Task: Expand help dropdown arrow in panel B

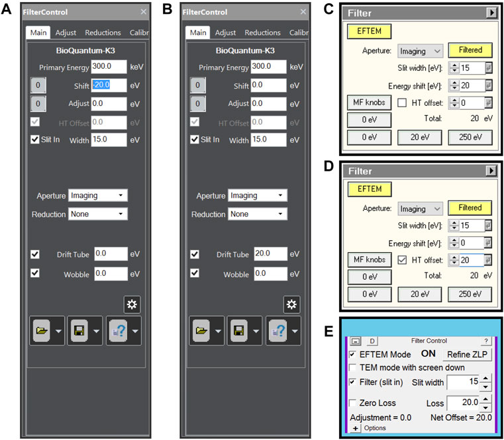Action: [295, 331]
